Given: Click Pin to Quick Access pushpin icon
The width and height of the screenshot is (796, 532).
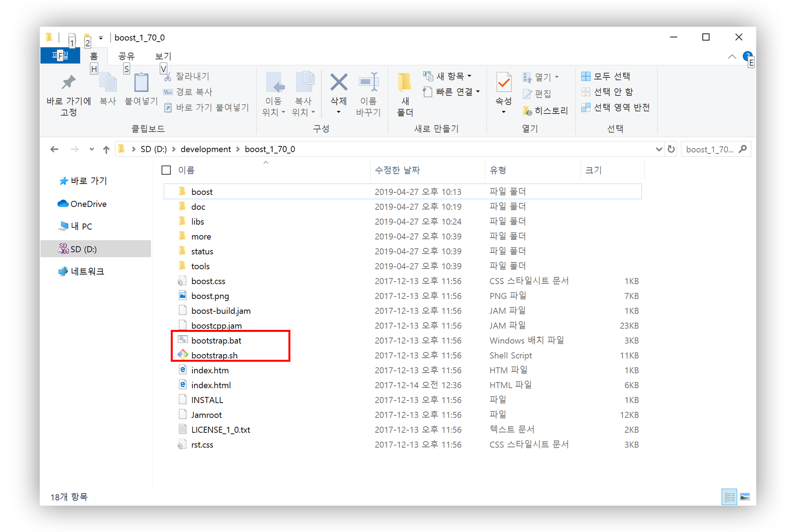Looking at the screenshot, I should 68,83.
